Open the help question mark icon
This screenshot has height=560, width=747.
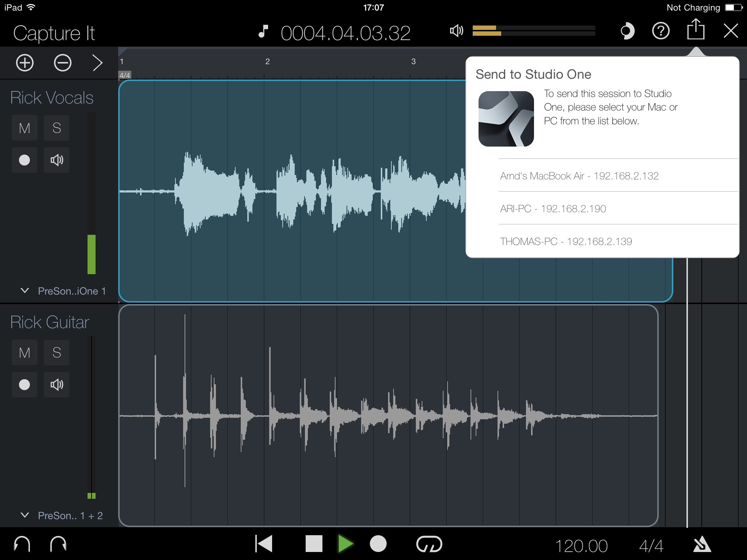click(661, 31)
